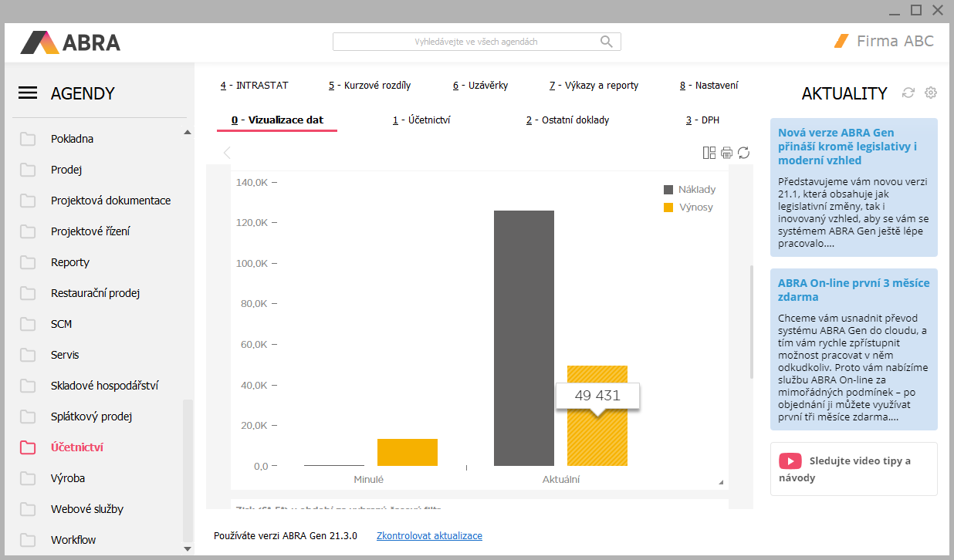Switch to 8 - Nastavení tab
954x560 pixels.
(x=709, y=86)
